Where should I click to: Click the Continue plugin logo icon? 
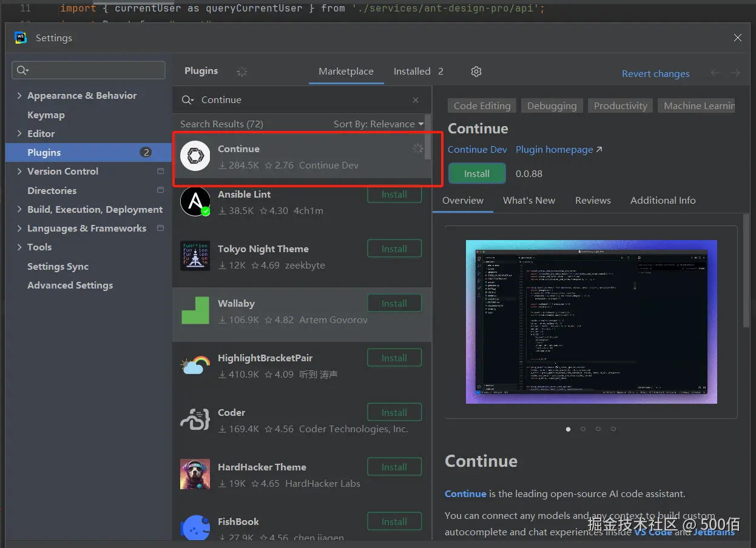coord(195,156)
